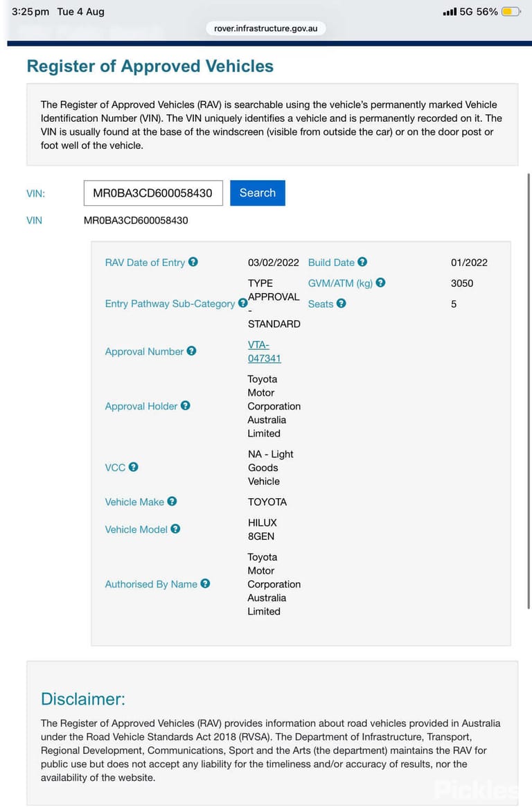Click into the VIN input field

click(153, 193)
